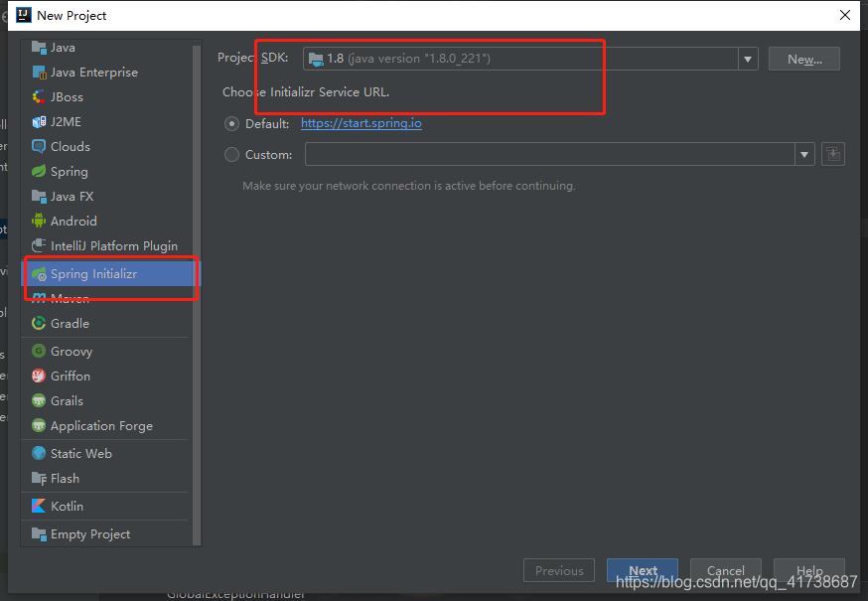Click the project type list scrollbar
This screenshot has height=601, width=868.
click(x=196, y=294)
